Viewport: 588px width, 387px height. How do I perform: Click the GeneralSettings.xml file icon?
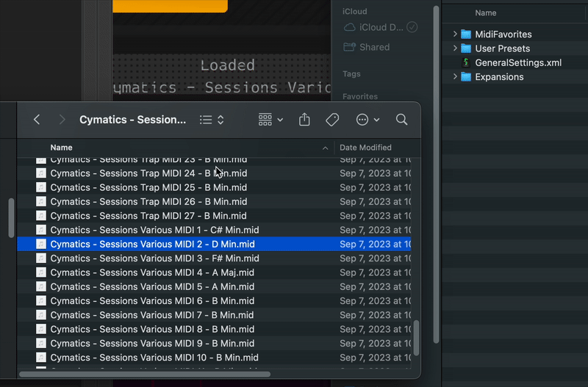tap(466, 62)
